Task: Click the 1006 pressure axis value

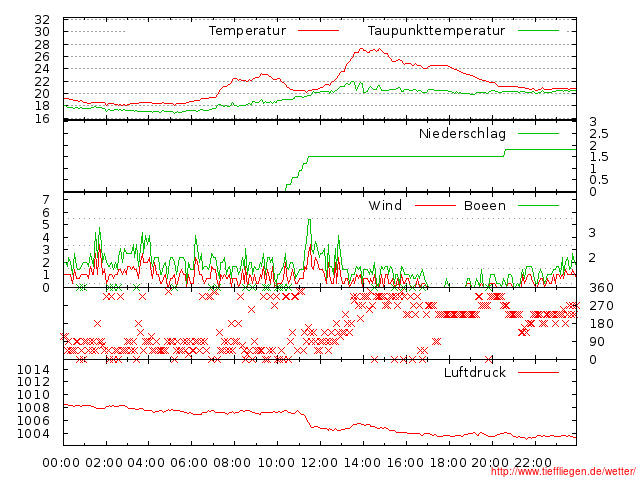Action: click(33, 420)
